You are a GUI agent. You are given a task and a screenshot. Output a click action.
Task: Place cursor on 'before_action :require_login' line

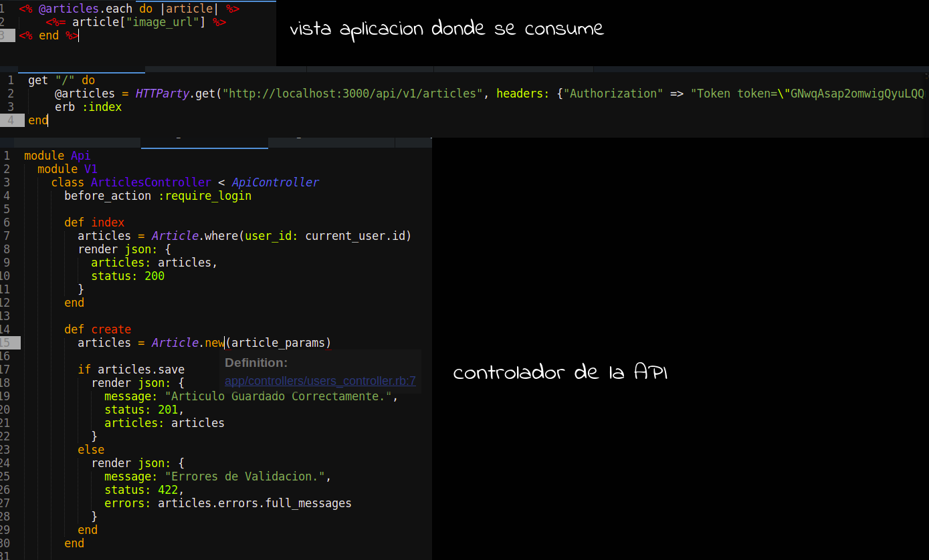click(x=158, y=196)
